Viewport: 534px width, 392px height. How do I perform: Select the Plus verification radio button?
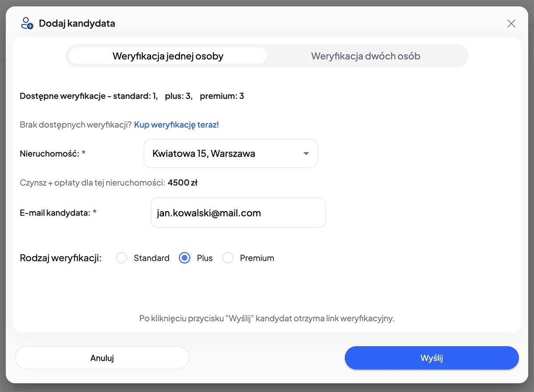[185, 258]
